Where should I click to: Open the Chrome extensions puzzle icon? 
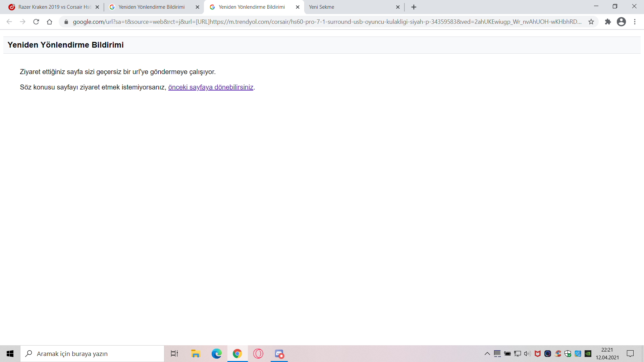pyautogui.click(x=608, y=22)
